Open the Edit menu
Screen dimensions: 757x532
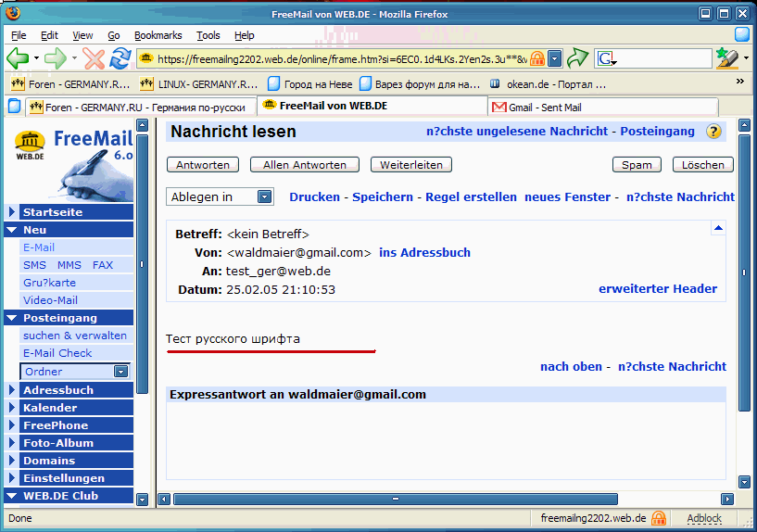pos(49,35)
